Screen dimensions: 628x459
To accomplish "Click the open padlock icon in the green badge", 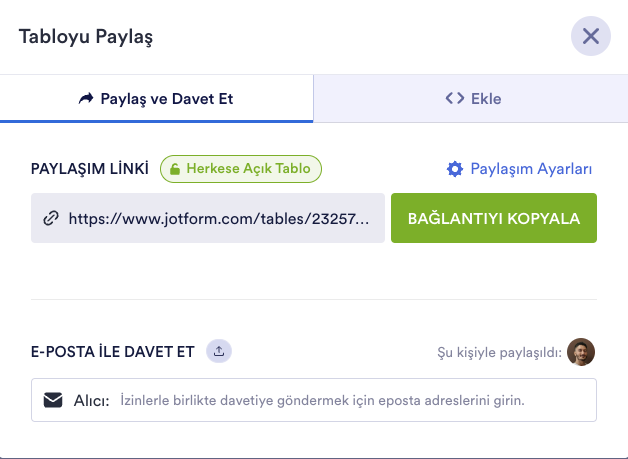I will (174, 169).
